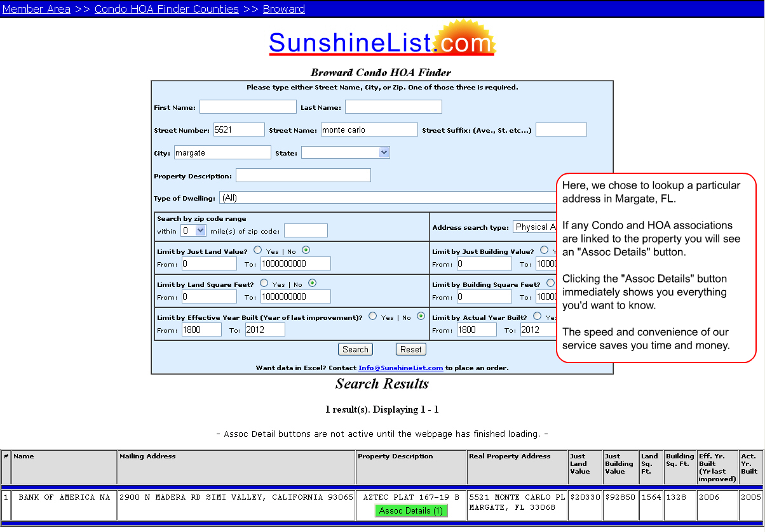Open Condo HOA Finder Counties breadcrumb
The height and width of the screenshot is (532, 765).
pyautogui.click(x=166, y=9)
